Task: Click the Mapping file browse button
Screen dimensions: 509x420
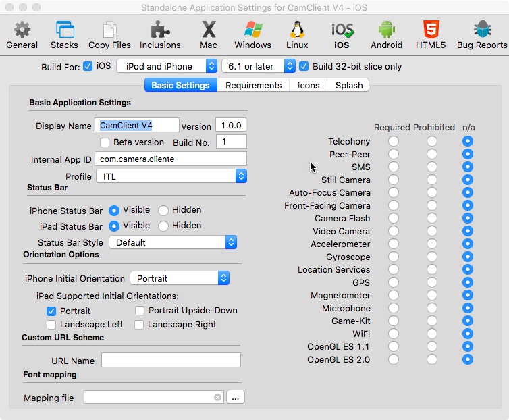Action: [x=235, y=398]
